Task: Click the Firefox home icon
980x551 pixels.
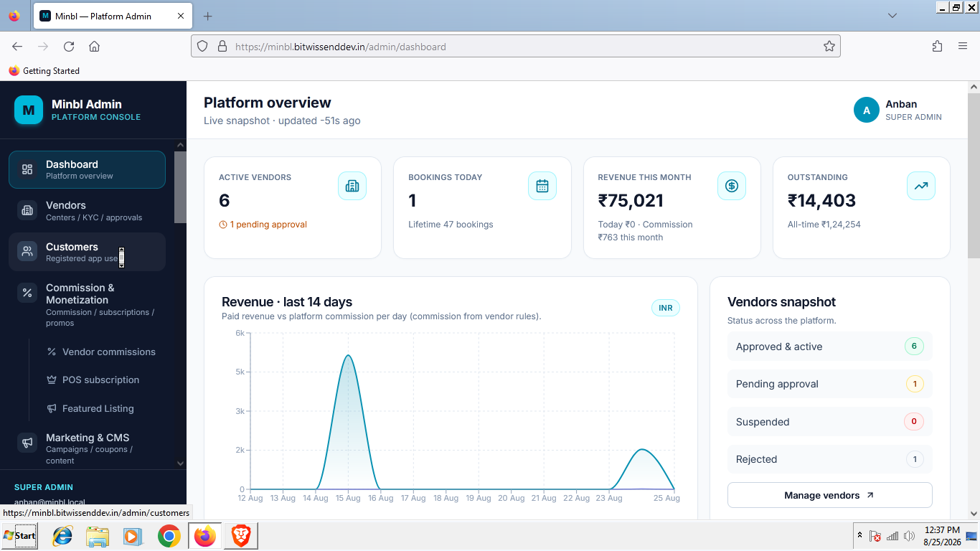Action: coord(94,46)
